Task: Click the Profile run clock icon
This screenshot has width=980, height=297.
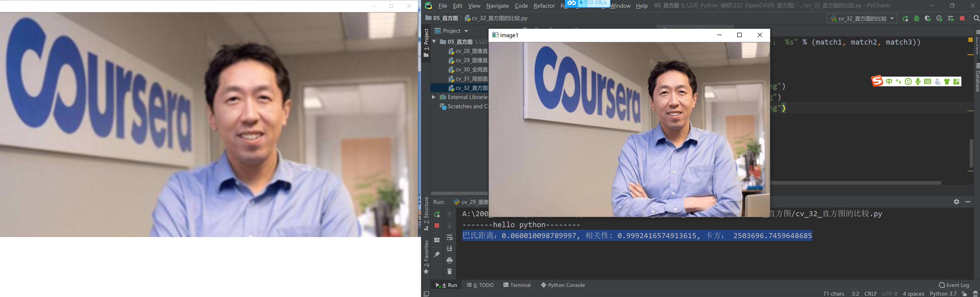Action: click(x=939, y=18)
